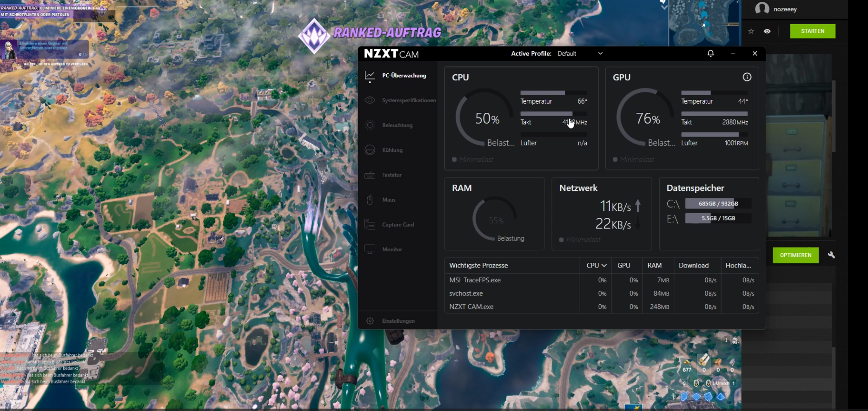Click the NZXT CAM logo
Viewport: 868px width, 411px height.
pyautogui.click(x=391, y=54)
